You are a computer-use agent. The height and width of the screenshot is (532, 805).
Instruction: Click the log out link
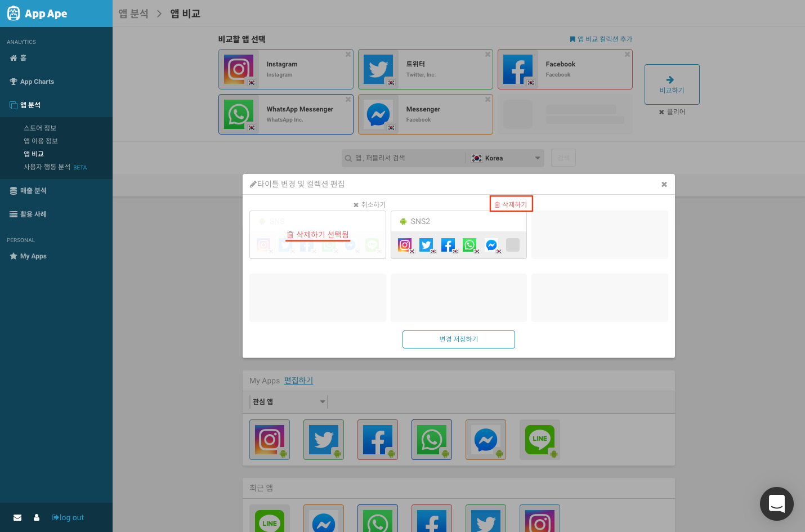(68, 517)
